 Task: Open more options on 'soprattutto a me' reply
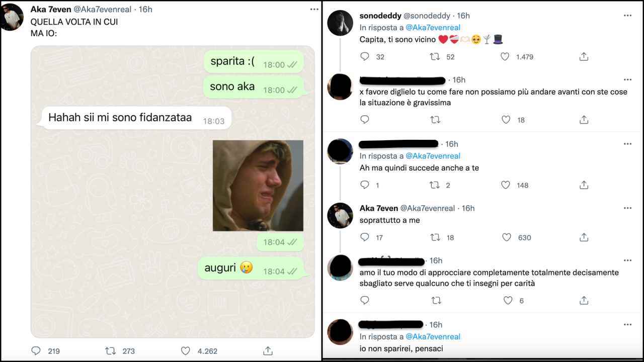tap(627, 208)
